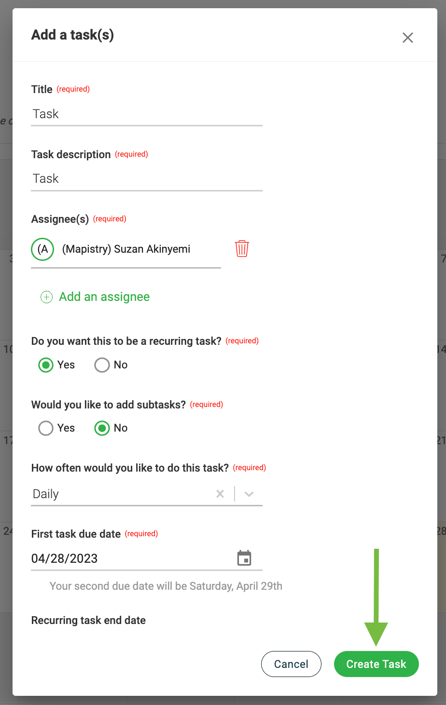The image size is (446, 705).
Task: Click the Create Task button
Action: 376,664
